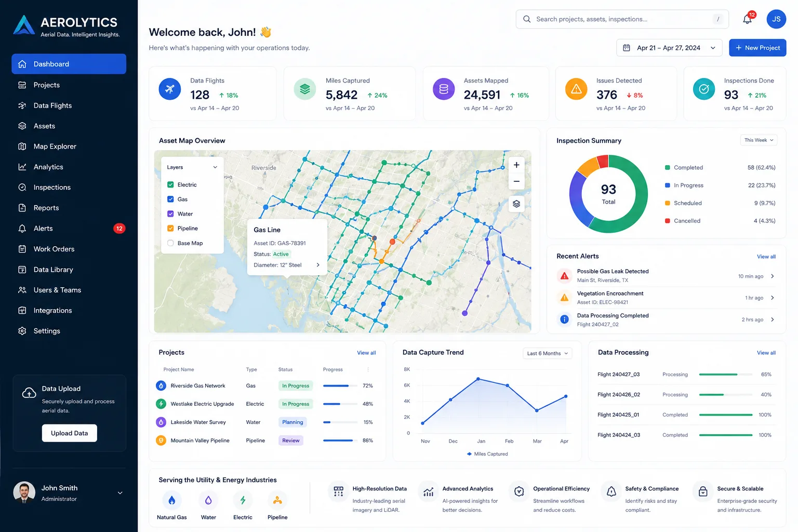The height and width of the screenshot is (532, 798).
Task: Open the Gas Line details chevron
Action: point(318,265)
